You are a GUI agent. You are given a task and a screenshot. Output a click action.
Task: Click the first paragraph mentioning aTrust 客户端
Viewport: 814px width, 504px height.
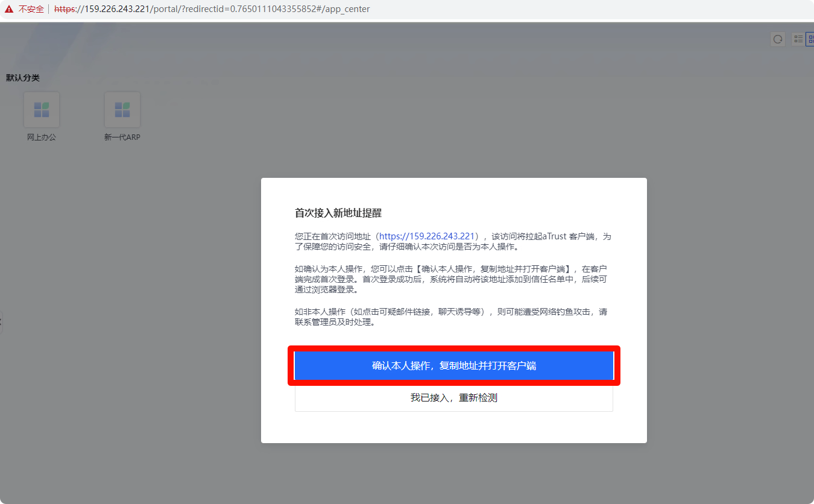452,241
